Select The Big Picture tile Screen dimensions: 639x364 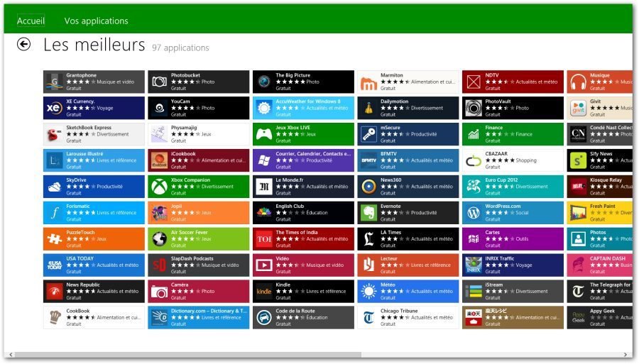click(x=303, y=82)
